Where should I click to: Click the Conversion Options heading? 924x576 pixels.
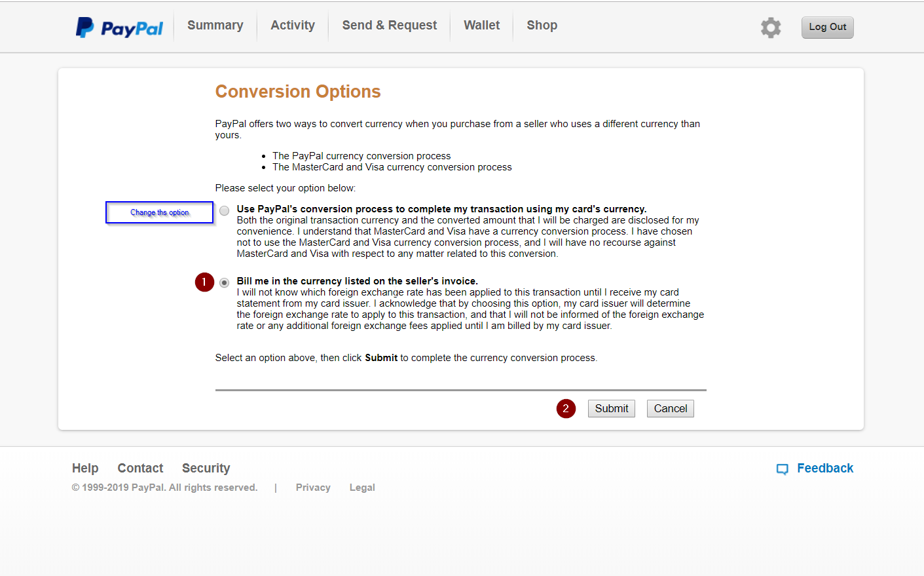tap(298, 92)
